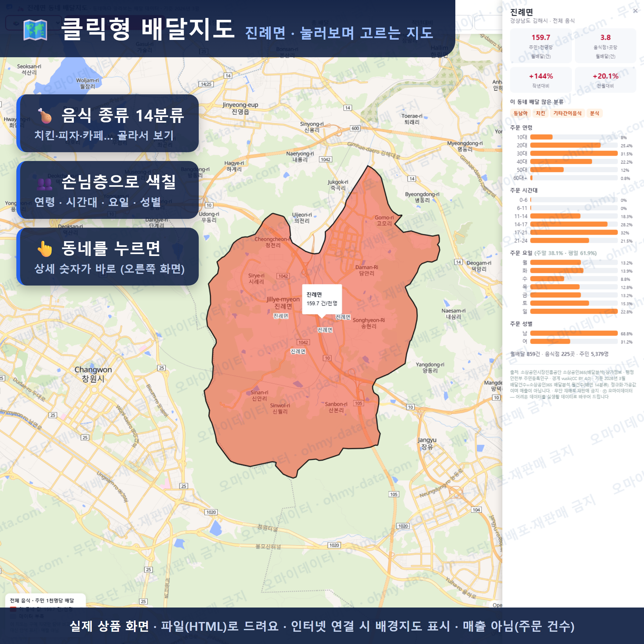644x644 pixels.
Task: Click the Gomo-ri 고모리 map label
Action: [x=384, y=220]
